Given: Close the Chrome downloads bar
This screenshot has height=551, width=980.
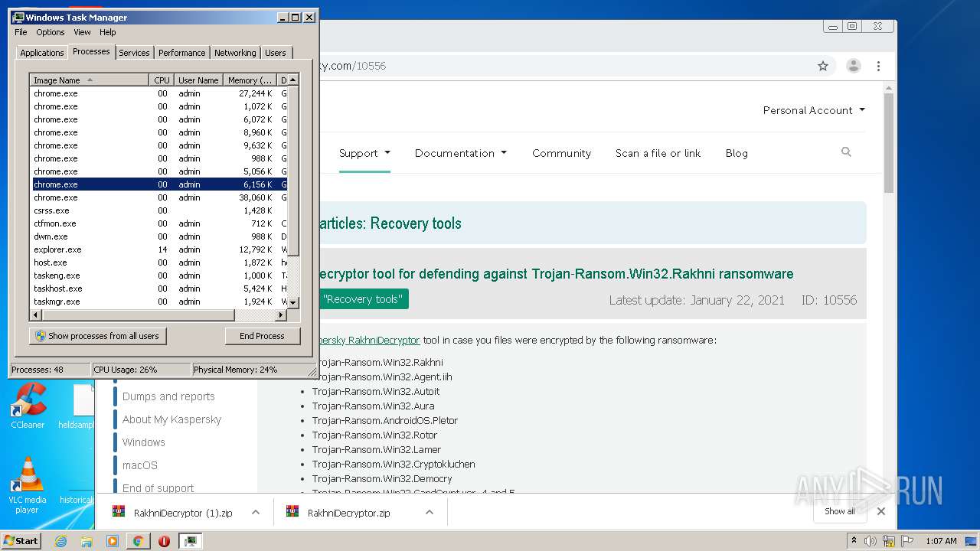Looking at the screenshot, I should point(881,511).
